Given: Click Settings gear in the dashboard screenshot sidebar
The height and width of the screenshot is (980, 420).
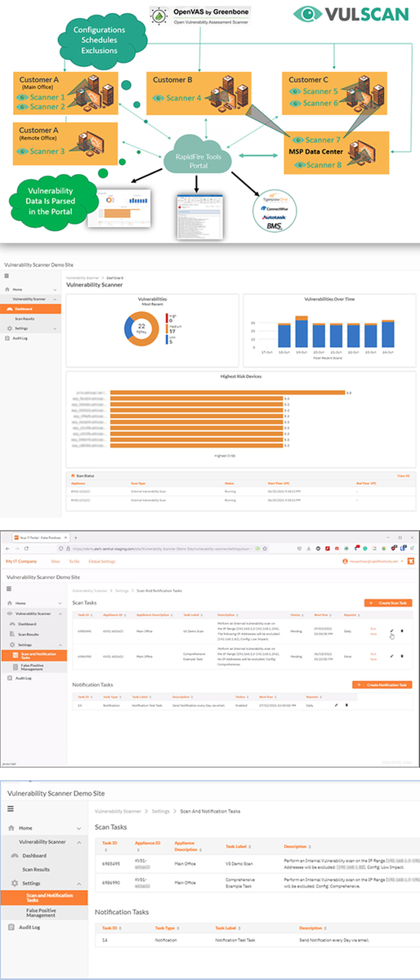Looking at the screenshot, I should pyautogui.click(x=9, y=328).
